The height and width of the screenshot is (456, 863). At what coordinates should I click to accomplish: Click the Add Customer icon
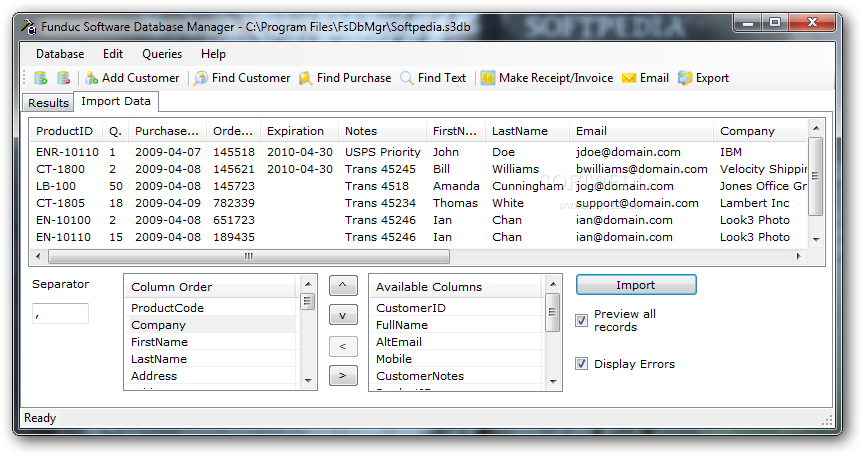[x=91, y=78]
